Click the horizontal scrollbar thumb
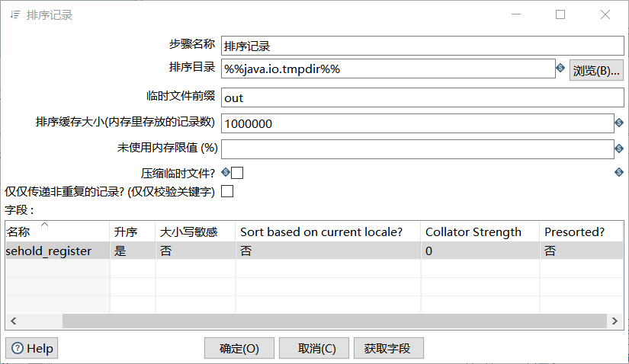This screenshot has width=629, height=364. click(x=335, y=321)
